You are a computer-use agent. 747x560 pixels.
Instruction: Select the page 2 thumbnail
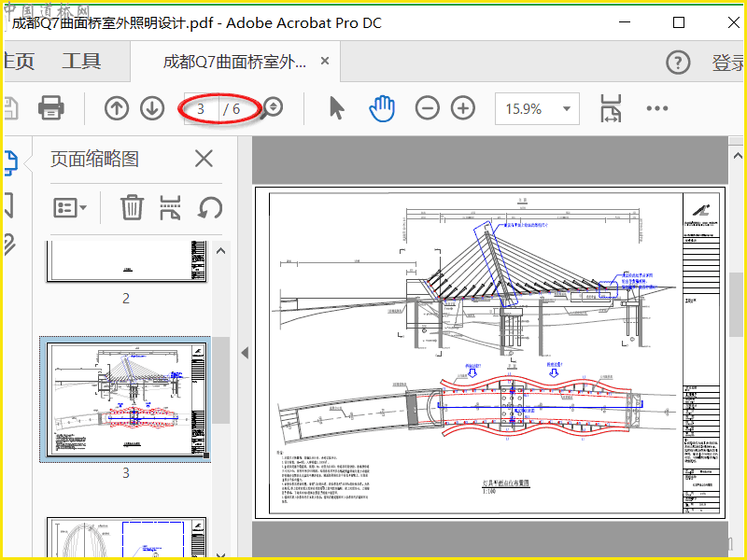(127, 261)
